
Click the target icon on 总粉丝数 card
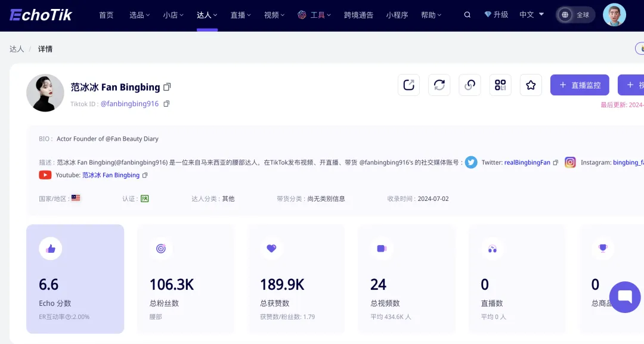[161, 249]
